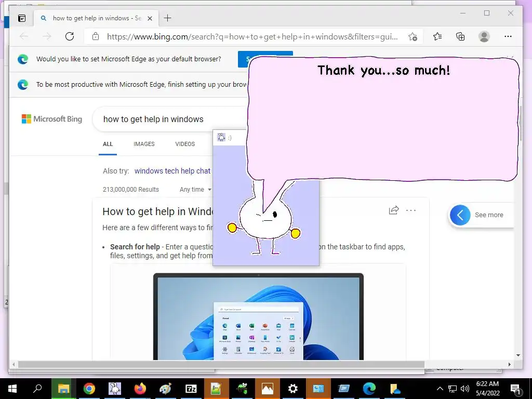Open Paint palette app in taskbar
This screenshot has width=532, height=399.
tap(165, 389)
